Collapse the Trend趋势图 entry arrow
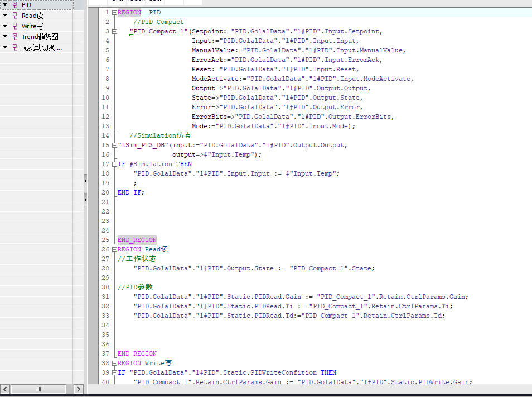 [5, 36]
